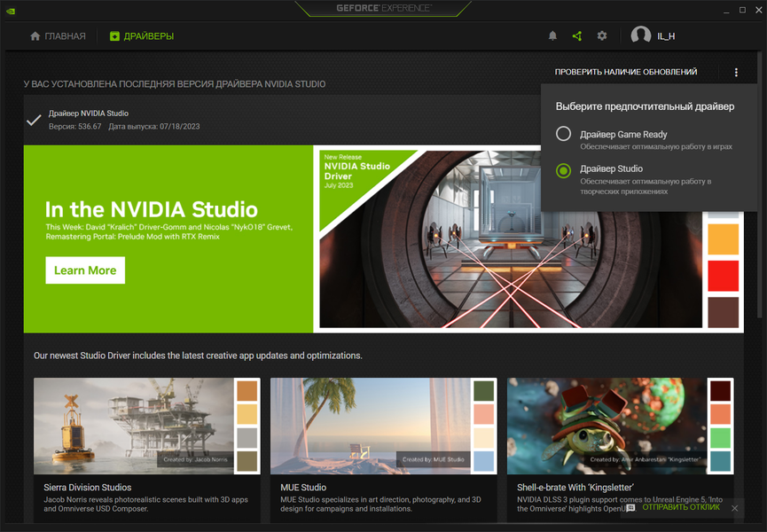Click the dark maroon swatch on Kingsletter card
767x532 pixels.
pyautogui.click(x=721, y=391)
